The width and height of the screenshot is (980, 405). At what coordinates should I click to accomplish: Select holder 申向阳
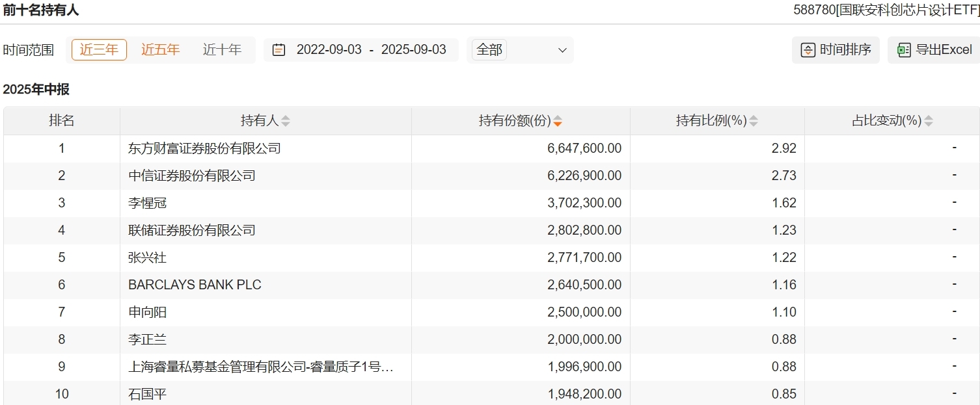coord(147,312)
